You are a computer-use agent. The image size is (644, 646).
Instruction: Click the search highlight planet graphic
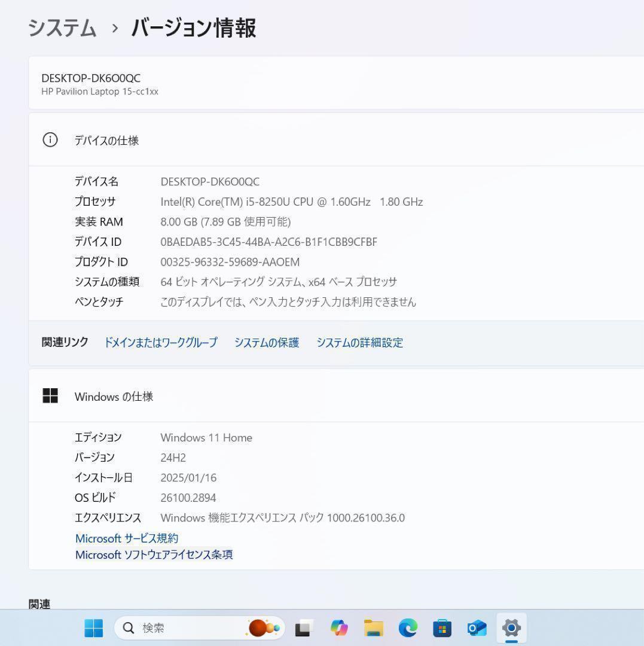click(x=264, y=628)
